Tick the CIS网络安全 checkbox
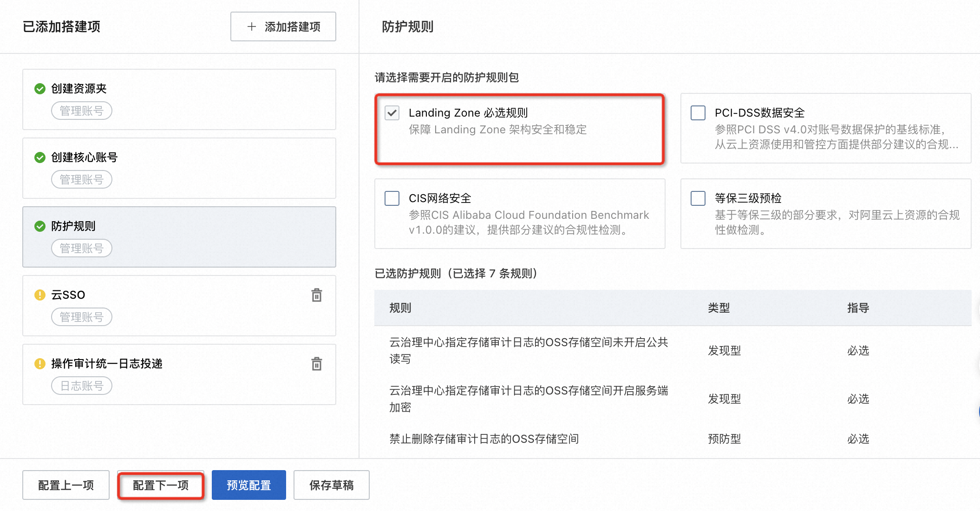 click(x=392, y=198)
